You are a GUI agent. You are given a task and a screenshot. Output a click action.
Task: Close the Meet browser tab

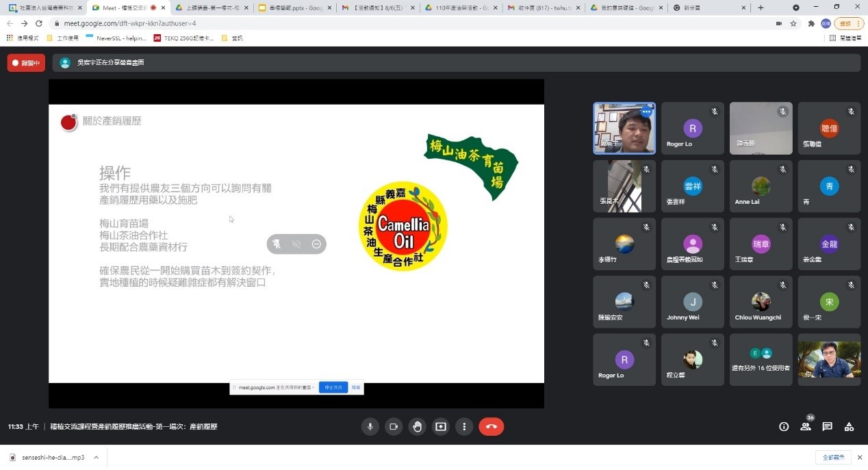point(163,8)
